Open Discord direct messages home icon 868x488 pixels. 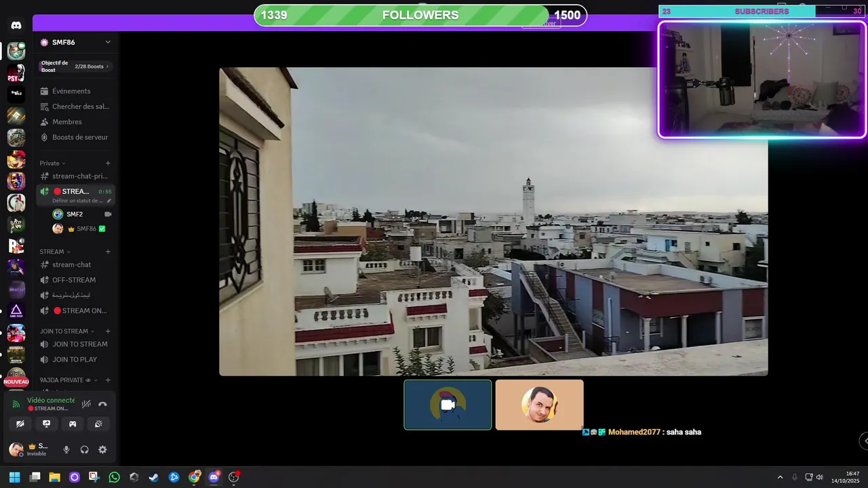16,25
